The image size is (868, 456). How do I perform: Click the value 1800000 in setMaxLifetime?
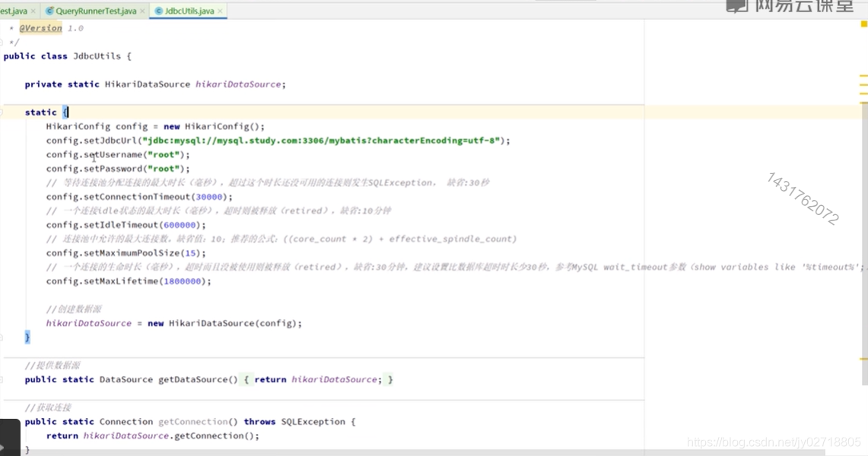coord(182,281)
